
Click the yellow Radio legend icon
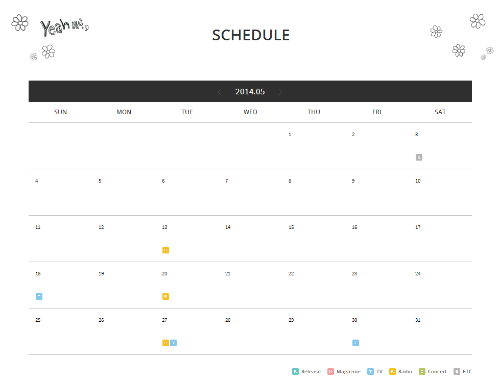click(x=392, y=371)
